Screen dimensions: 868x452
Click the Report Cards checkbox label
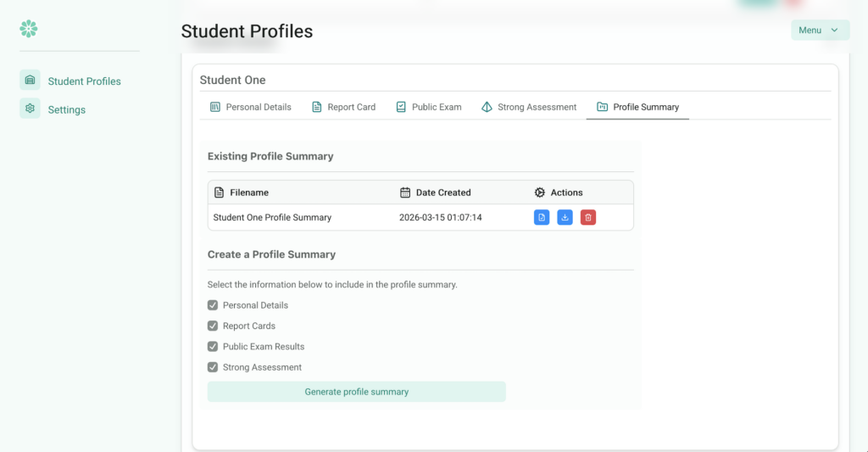pos(249,326)
